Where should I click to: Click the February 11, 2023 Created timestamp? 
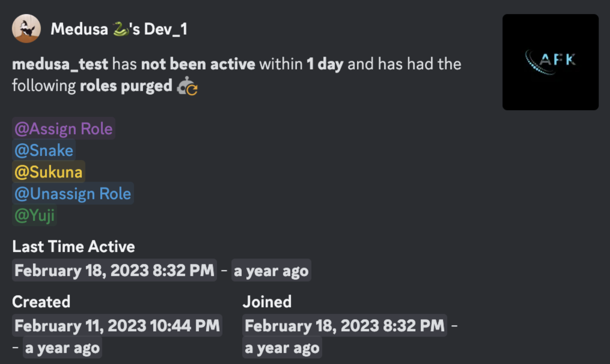(x=117, y=325)
